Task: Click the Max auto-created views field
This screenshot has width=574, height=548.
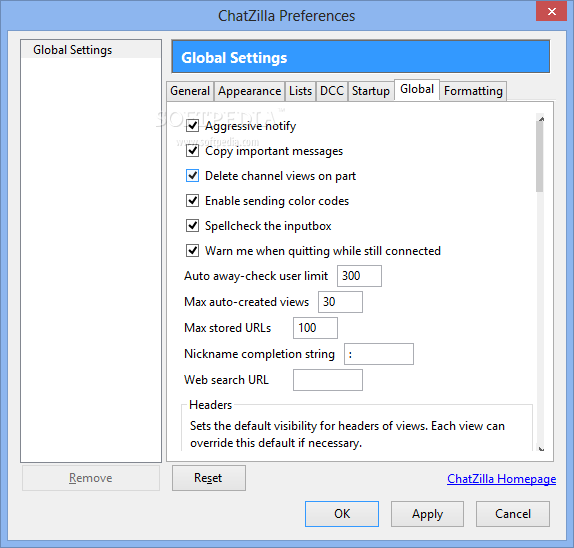Action: (x=340, y=302)
